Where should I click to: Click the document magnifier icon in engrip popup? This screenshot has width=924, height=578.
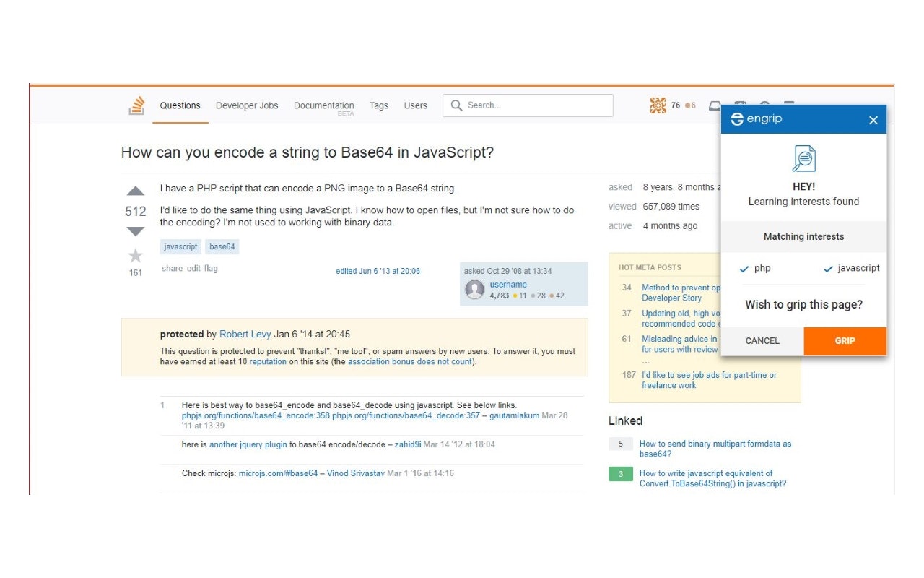pos(803,158)
